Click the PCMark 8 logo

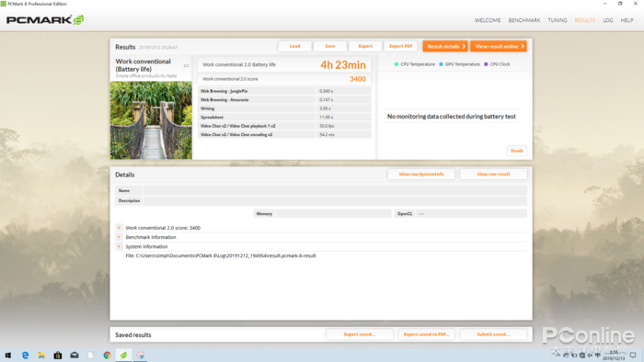tap(45, 19)
